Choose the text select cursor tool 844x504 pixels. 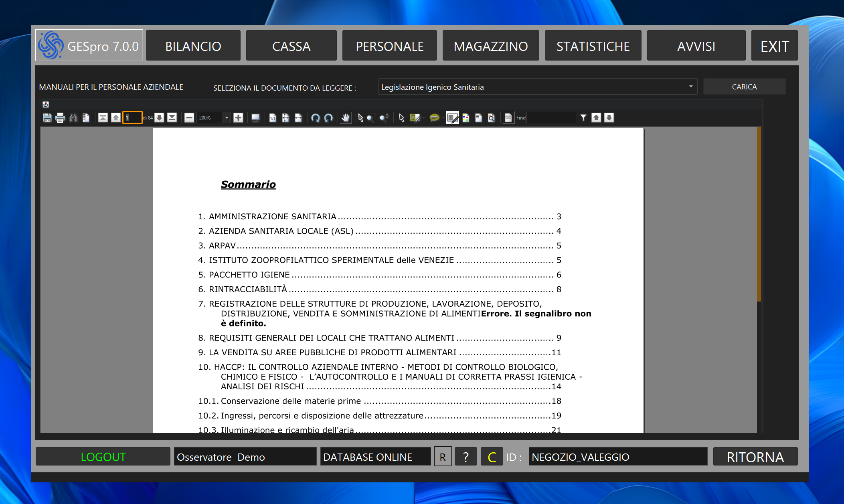[360, 118]
